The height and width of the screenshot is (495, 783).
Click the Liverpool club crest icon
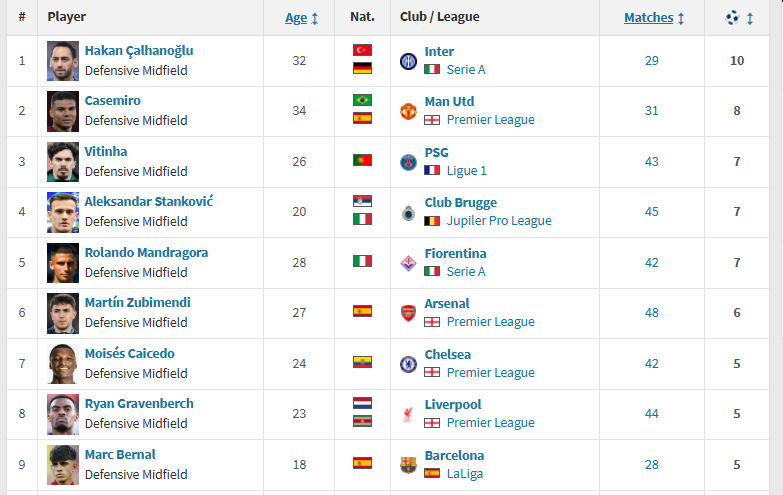point(408,414)
